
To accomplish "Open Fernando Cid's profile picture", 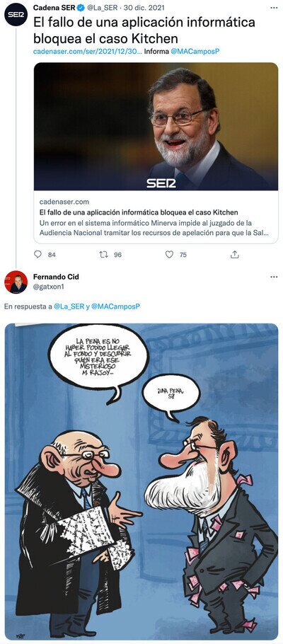I will (x=16, y=282).
